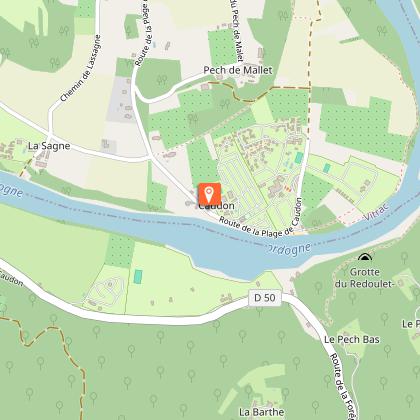This screenshot has width=420, height=420.
Task: Select the Grotte du Redoulet label
Action: 365,278
